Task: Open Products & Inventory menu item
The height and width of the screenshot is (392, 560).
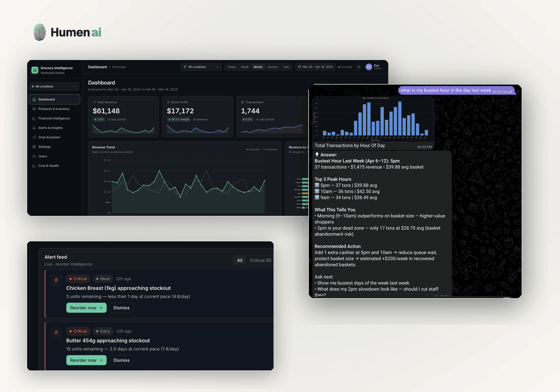Action: (54, 109)
